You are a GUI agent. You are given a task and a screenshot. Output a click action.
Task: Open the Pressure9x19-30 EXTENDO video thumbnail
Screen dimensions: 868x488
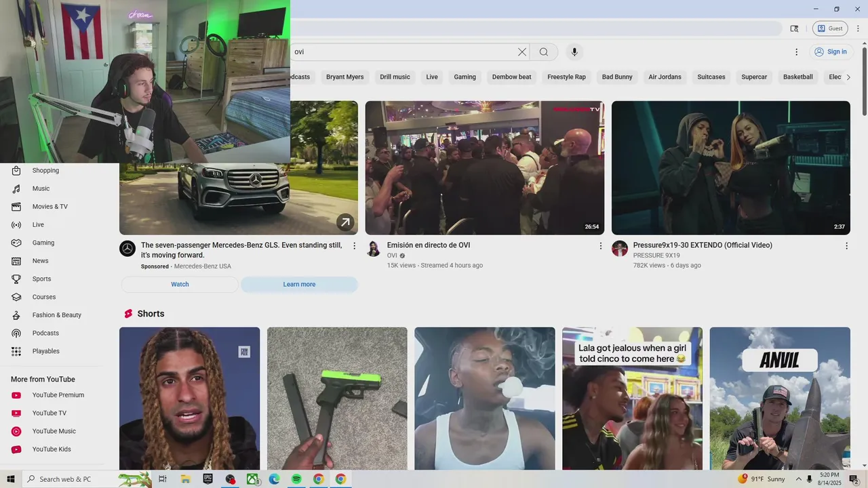pyautogui.click(x=731, y=168)
